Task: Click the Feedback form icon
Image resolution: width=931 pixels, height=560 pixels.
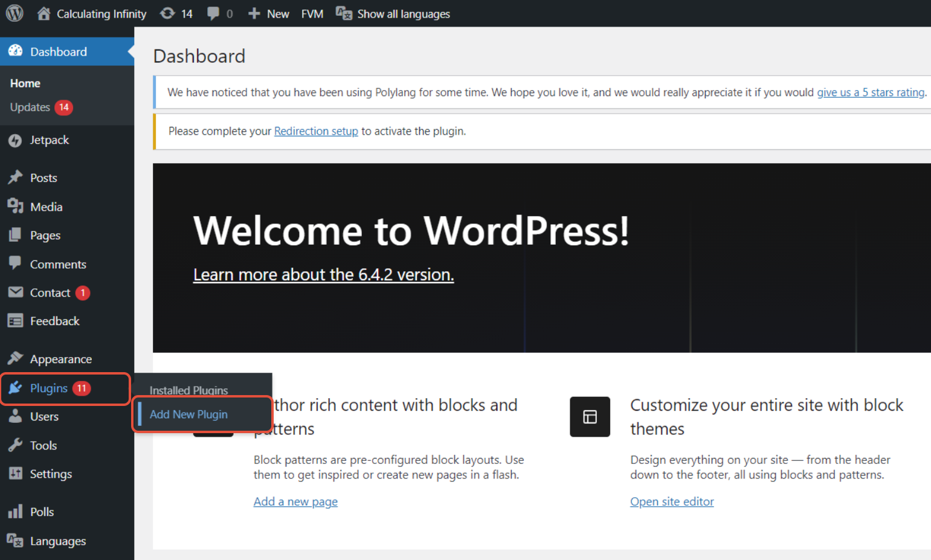Action: tap(15, 321)
